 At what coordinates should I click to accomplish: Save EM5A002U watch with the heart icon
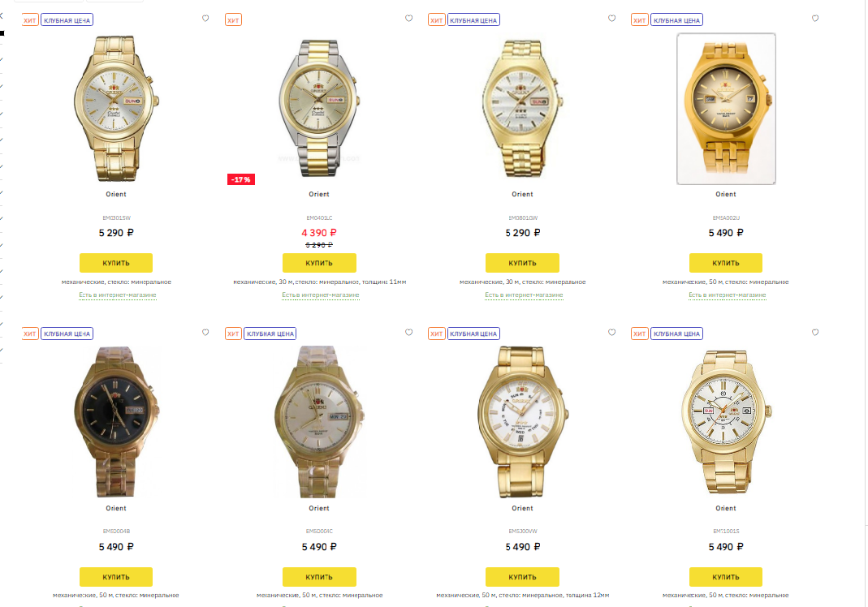815,19
